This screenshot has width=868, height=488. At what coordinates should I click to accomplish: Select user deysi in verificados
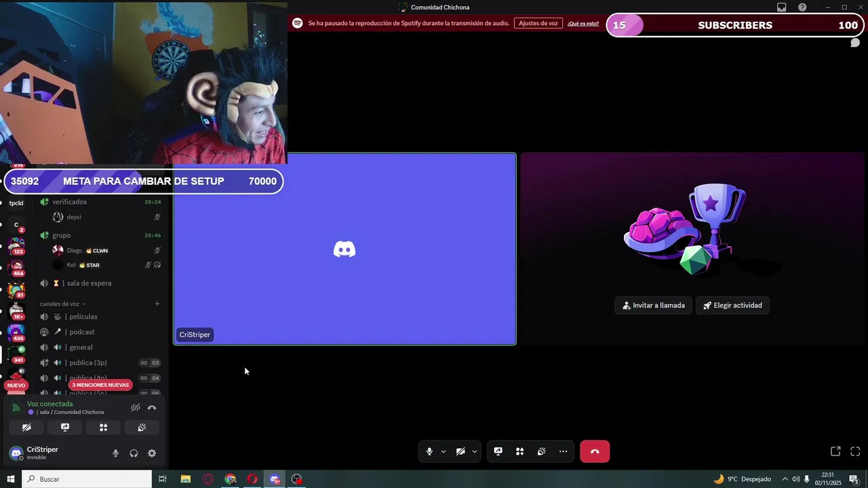click(x=107, y=217)
